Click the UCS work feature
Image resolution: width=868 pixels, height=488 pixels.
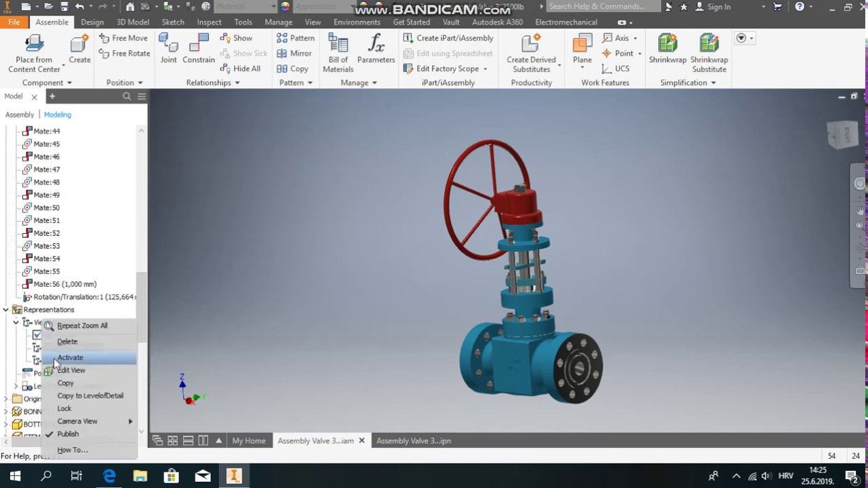616,68
